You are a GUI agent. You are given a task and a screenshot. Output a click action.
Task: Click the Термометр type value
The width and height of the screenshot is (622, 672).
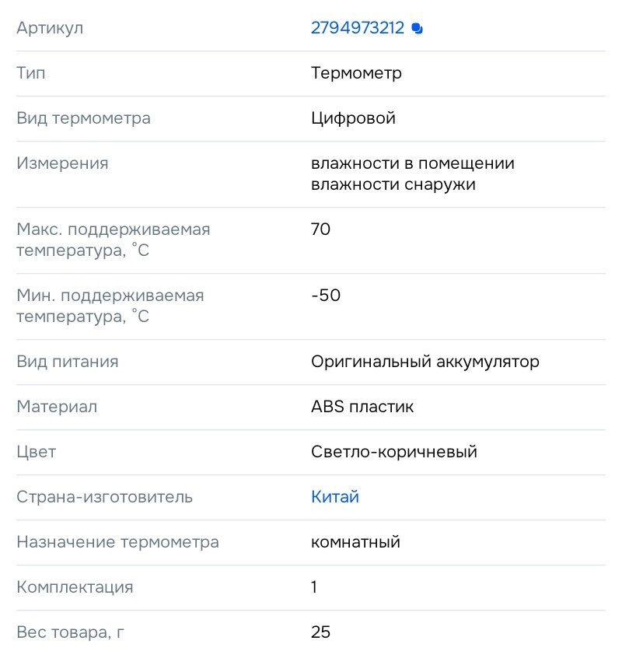pyautogui.click(x=356, y=73)
